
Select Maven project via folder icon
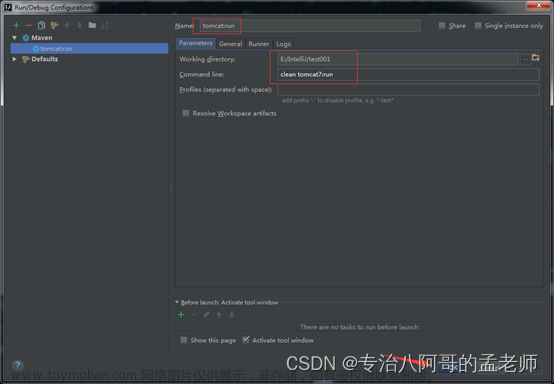pos(536,58)
